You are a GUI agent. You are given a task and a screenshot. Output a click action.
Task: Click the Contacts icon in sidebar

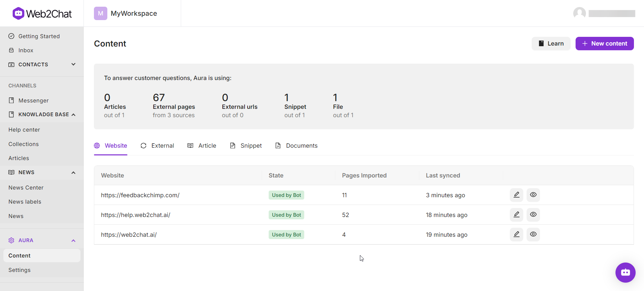11,64
